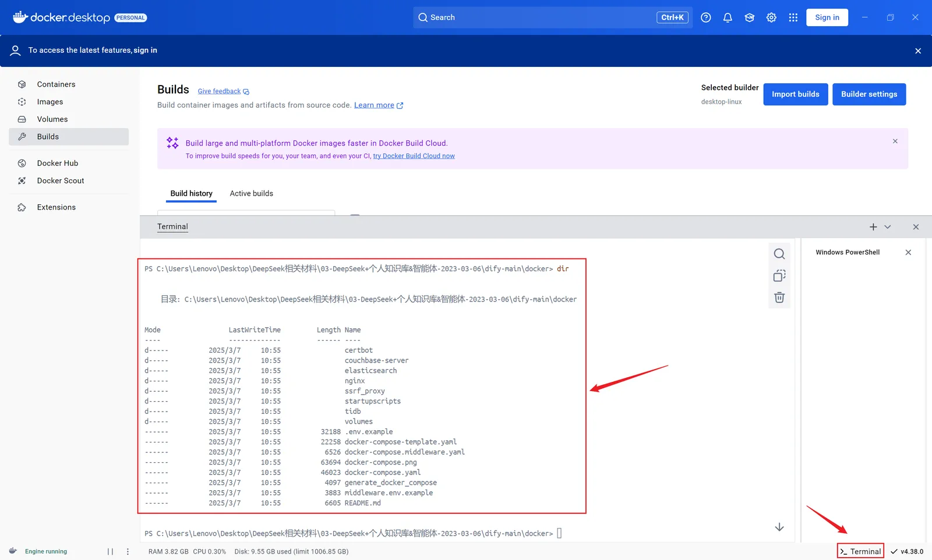Open Docker Scout from the sidebar
The width and height of the screenshot is (932, 560).
pos(69,181)
